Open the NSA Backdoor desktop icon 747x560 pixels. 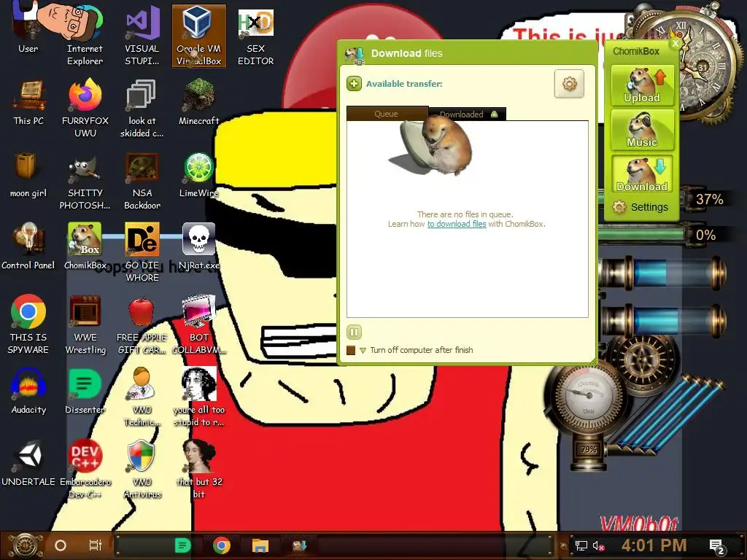[x=142, y=181]
